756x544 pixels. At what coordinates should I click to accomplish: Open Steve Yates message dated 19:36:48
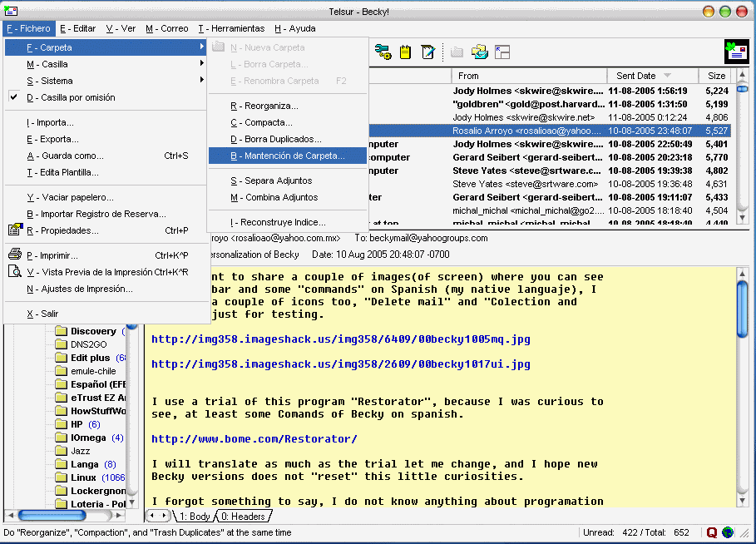pos(550,184)
